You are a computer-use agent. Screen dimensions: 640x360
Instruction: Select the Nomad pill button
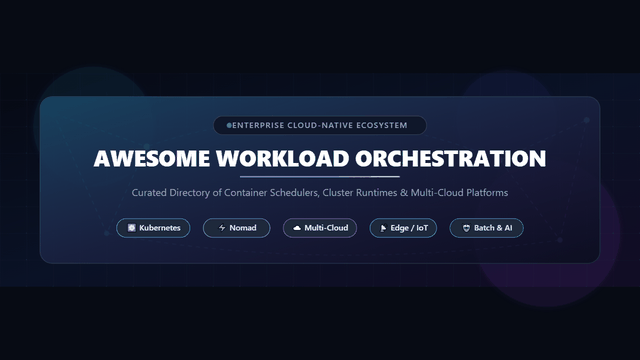click(x=236, y=228)
